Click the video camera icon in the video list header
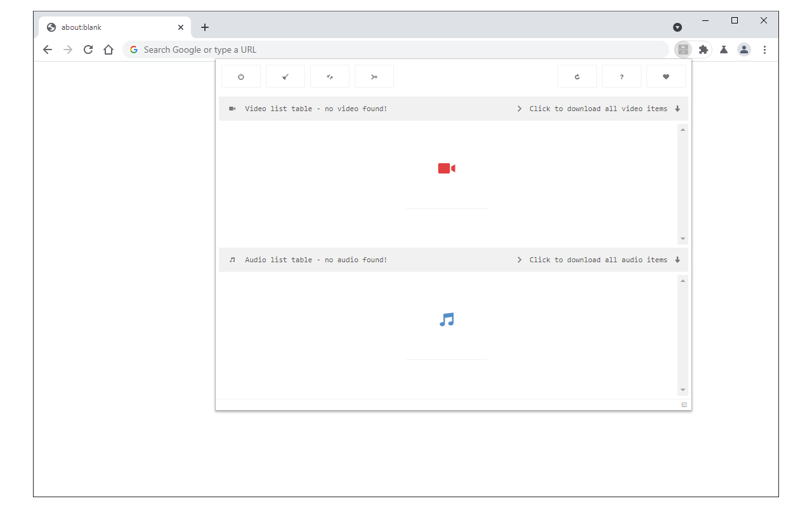The width and height of the screenshot is (812, 508). tap(232, 108)
